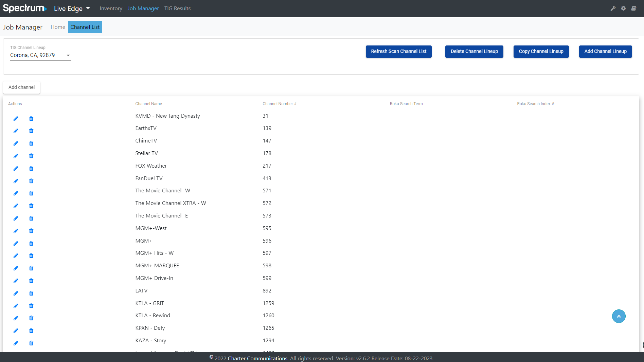Image resolution: width=644 pixels, height=362 pixels.
Task: Delete the MGM+-West channel
Action: pyautogui.click(x=31, y=231)
